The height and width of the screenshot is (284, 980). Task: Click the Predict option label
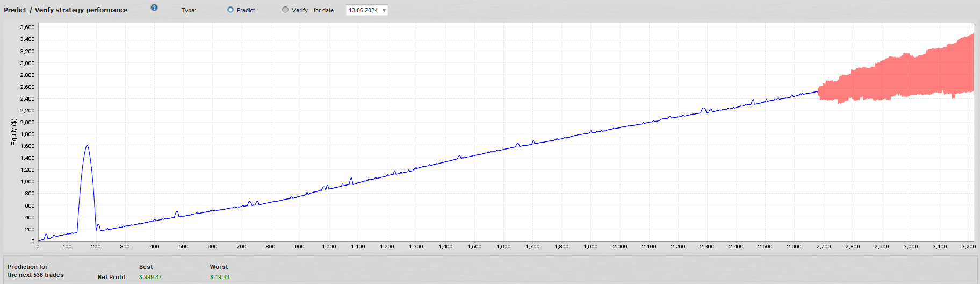[246, 10]
